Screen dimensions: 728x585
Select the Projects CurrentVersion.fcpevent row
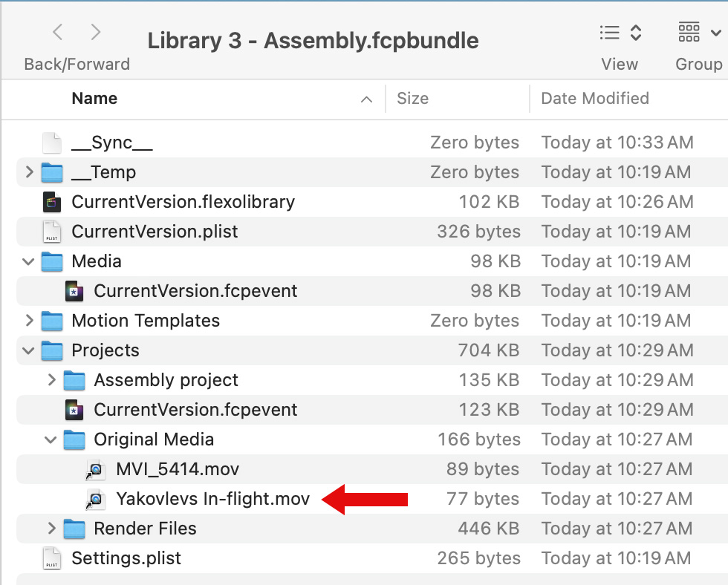click(195, 410)
